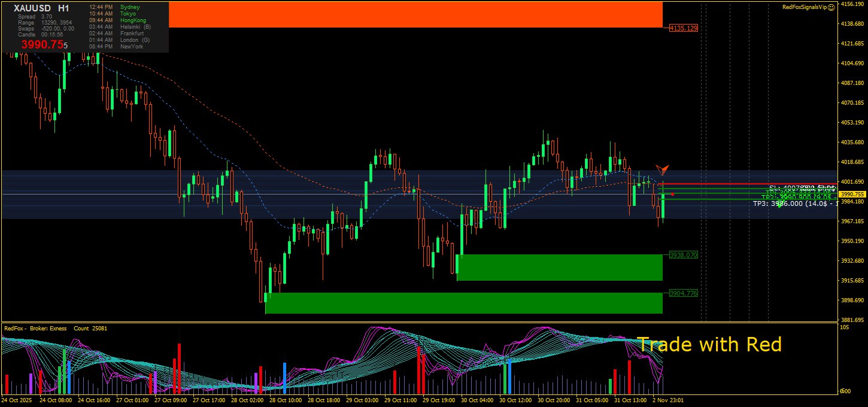The width and height of the screenshot is (868, 407).
Task: Click the orange fox sell-signal arrow icon
Action: click(x=661, y=171)
